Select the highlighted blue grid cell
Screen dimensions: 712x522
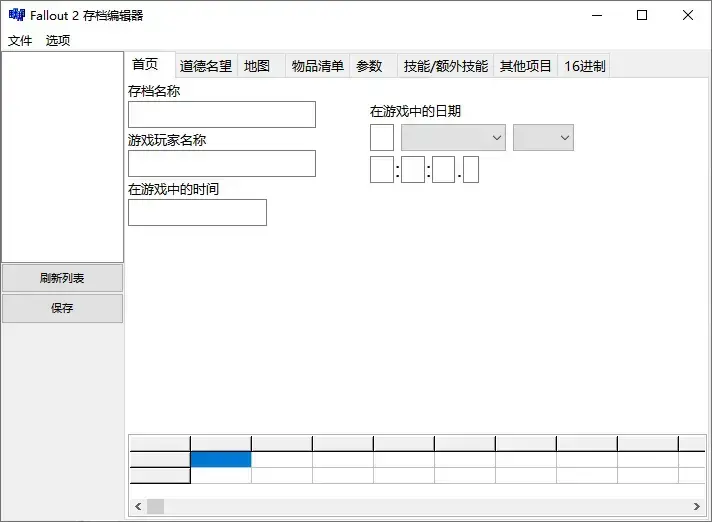click(x=221, y=459)
